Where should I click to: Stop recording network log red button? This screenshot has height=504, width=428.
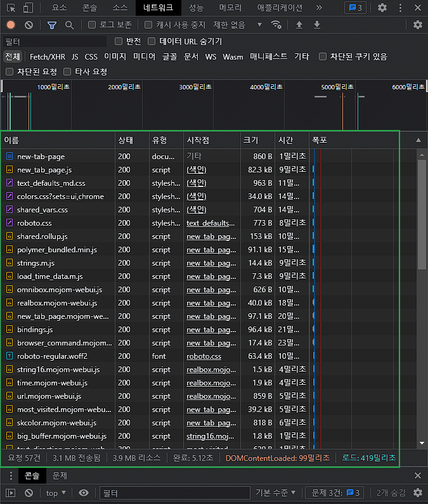11,25
